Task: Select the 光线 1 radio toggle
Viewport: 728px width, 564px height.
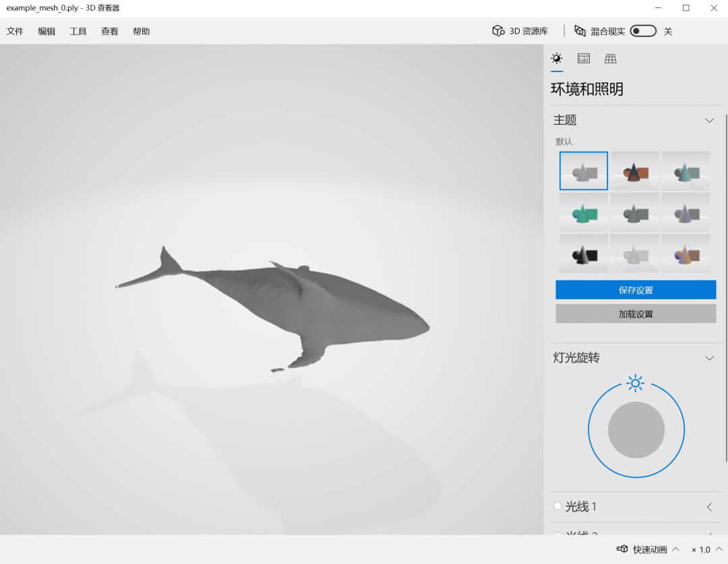Action: (x=557, y=506)
